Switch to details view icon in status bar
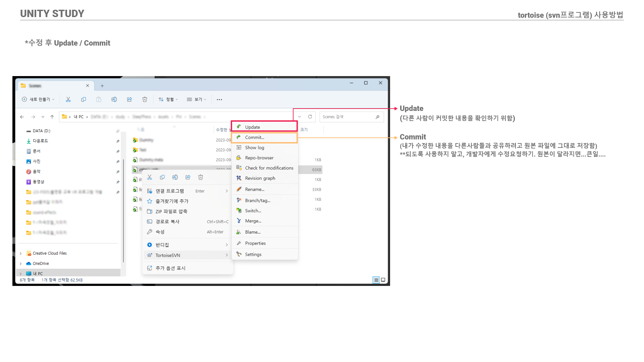This screenshot has height=362, width=644. 376,280
